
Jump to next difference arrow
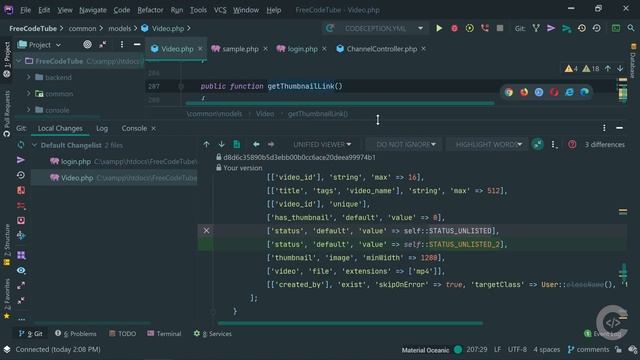click(x=221, y=144)
